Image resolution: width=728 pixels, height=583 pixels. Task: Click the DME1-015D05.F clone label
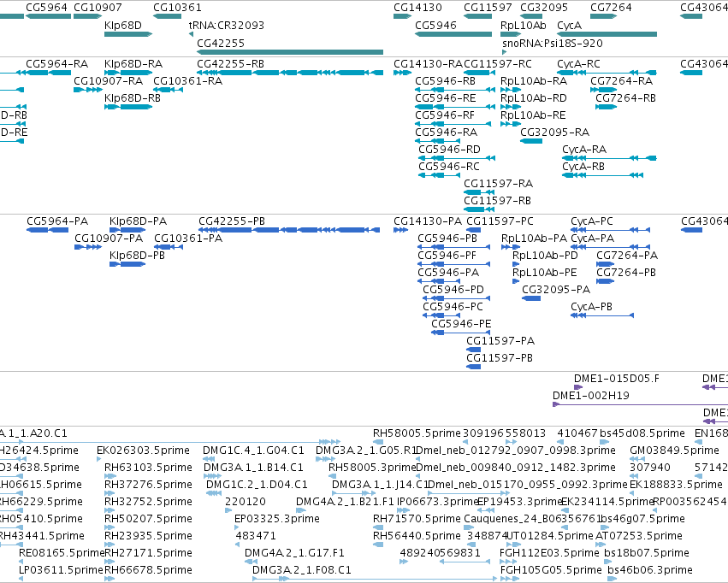click(617, 379)
